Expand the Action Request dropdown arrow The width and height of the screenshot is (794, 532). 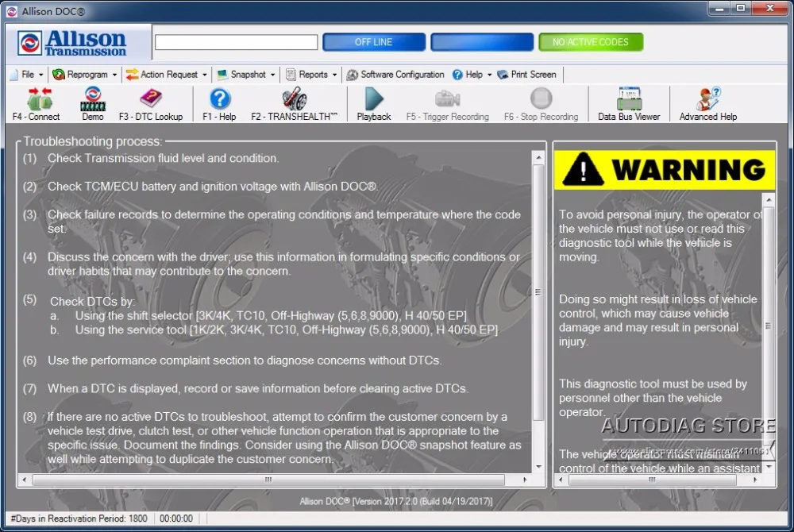[x=205, y=75]
